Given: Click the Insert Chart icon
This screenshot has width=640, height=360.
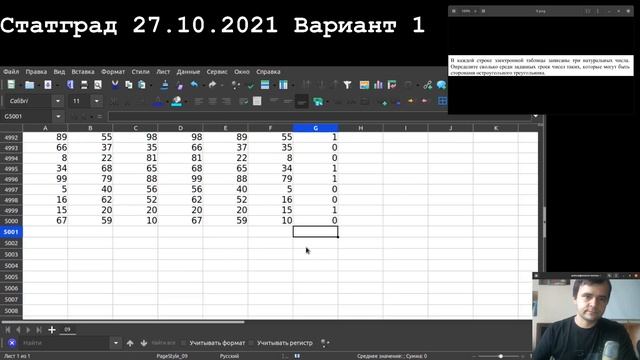Looking at the screenshot, I should tap(378, 84).
